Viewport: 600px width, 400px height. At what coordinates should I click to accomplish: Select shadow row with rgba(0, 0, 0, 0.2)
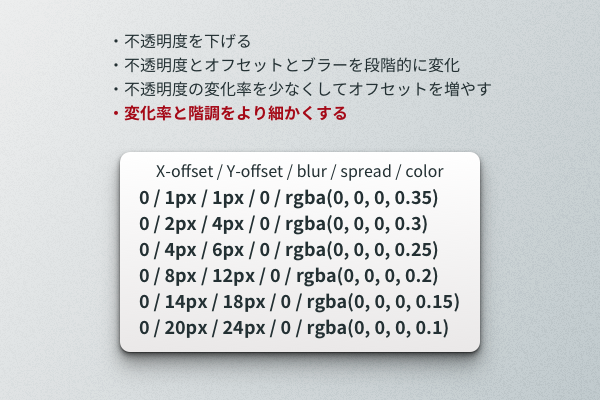pos(289,276)
